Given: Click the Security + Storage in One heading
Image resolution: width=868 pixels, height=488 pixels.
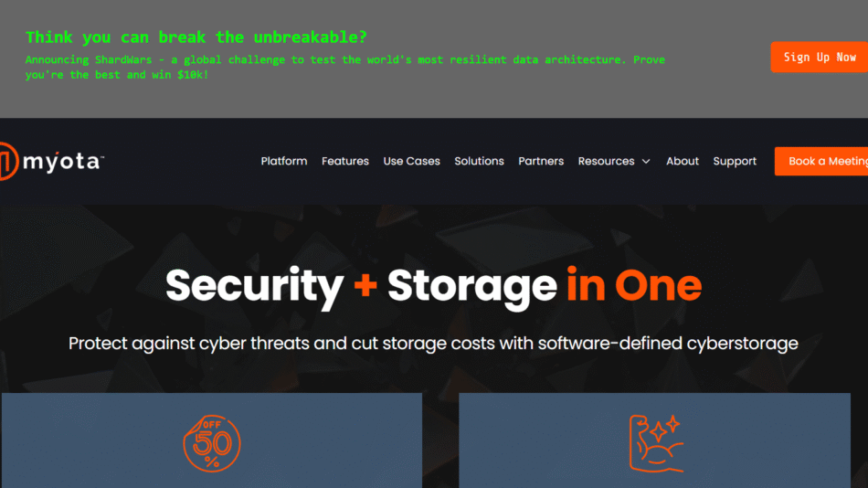Looking at the screenshot, I should (x=433, y=286).
